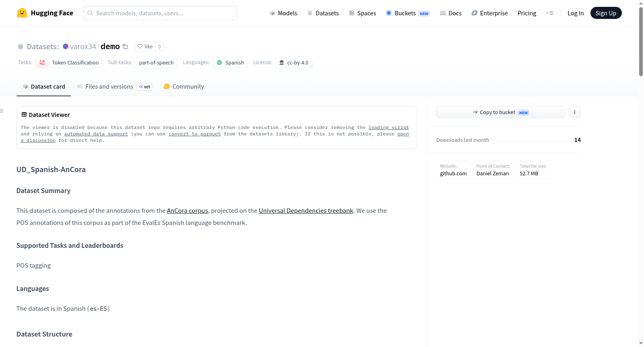Screen dimensions: 644x347
Task: Switch to Files and versions tab
Action: tap(114, 87)
